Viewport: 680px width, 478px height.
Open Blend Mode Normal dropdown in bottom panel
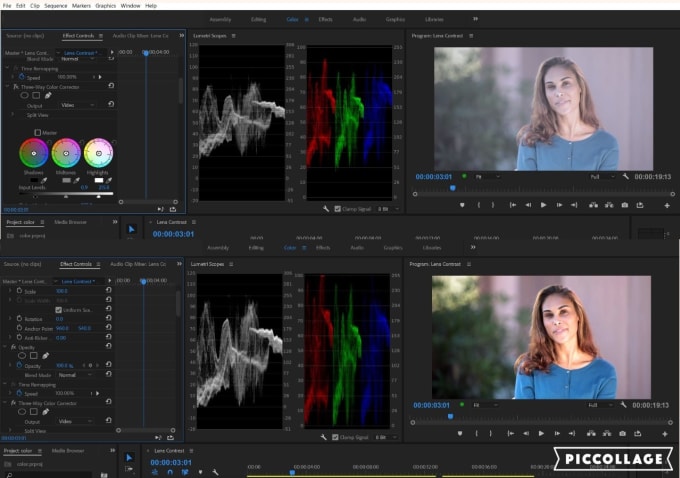75,375
